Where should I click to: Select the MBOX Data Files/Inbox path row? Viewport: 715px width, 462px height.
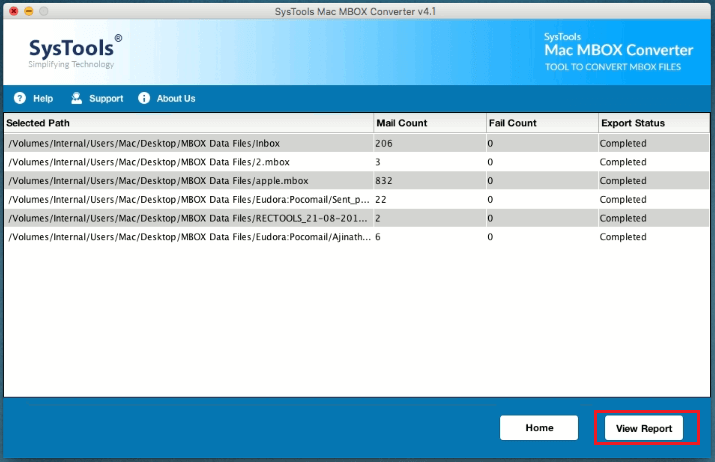pyautogui.click(x=357, y=143)
